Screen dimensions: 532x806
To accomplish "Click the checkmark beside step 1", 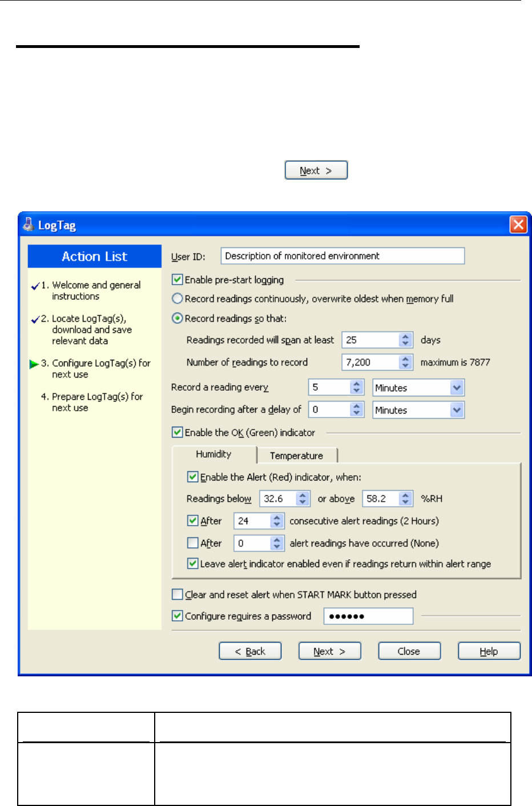I will 35,286.
